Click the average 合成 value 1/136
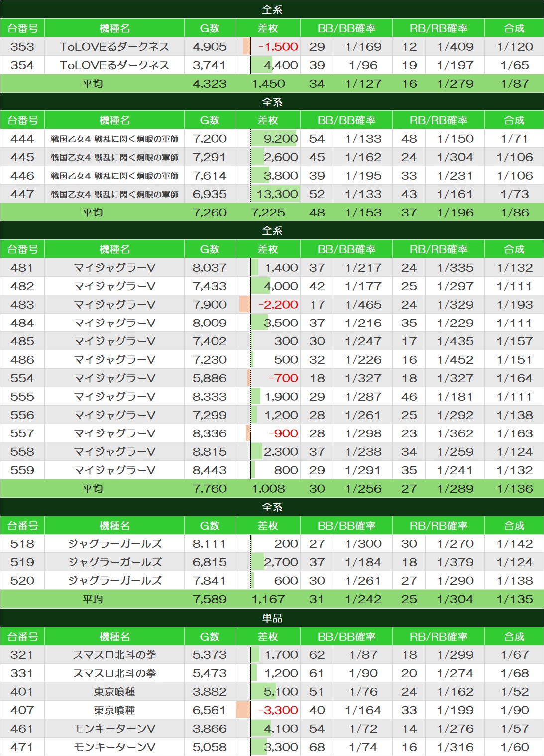 (x=515, y=489)
